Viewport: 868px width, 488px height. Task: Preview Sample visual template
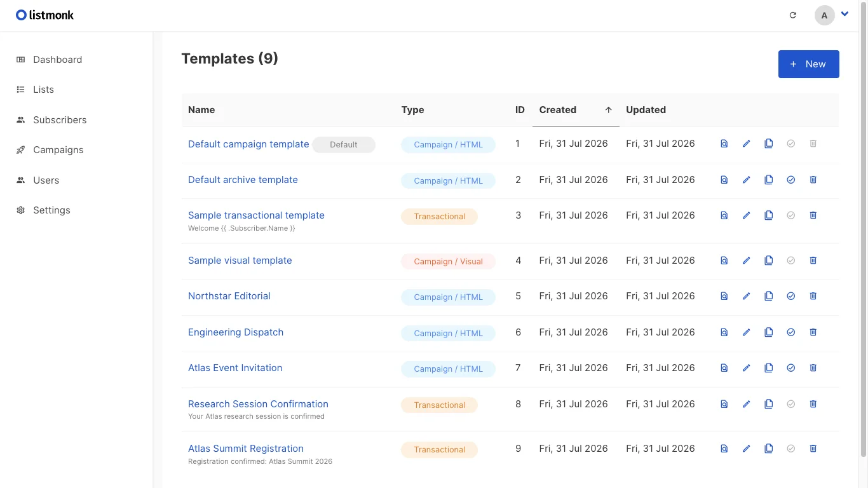coord(724,261)
